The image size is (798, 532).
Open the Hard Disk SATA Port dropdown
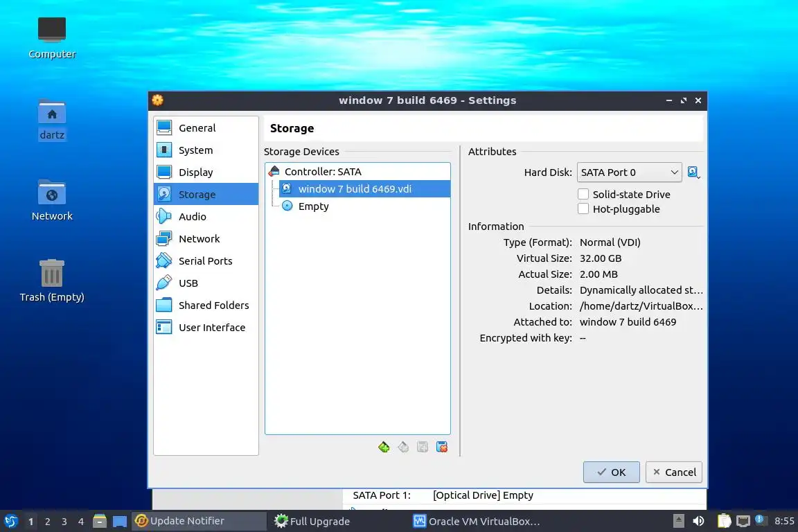(x=630, y=172)
